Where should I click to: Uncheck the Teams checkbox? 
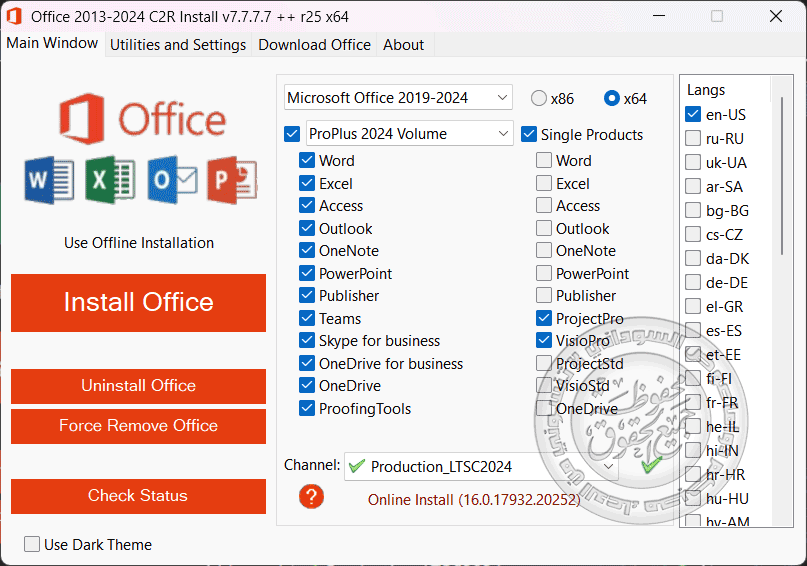click(x=307, y=319)
